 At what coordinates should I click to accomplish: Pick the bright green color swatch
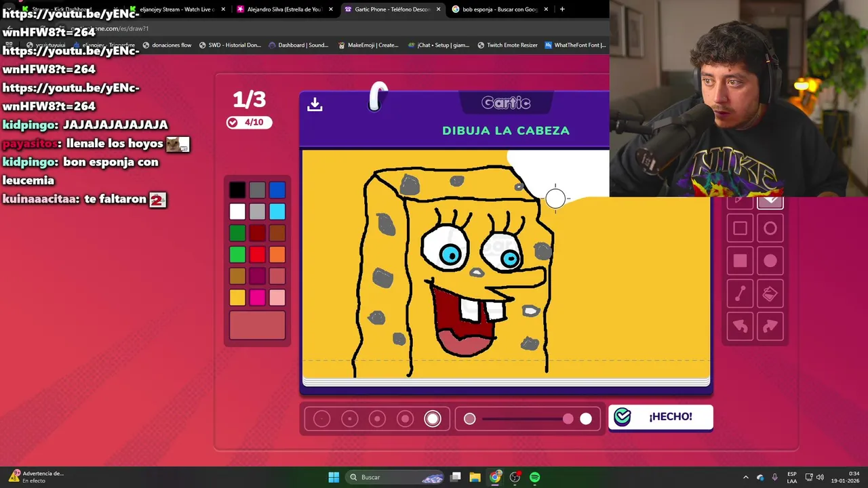(x=237, y=255)
